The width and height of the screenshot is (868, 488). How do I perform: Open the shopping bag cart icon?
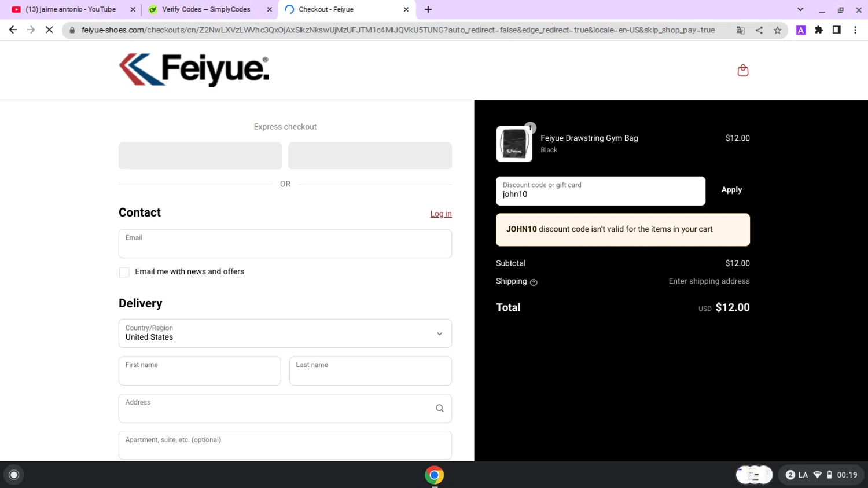coord(743,70)
